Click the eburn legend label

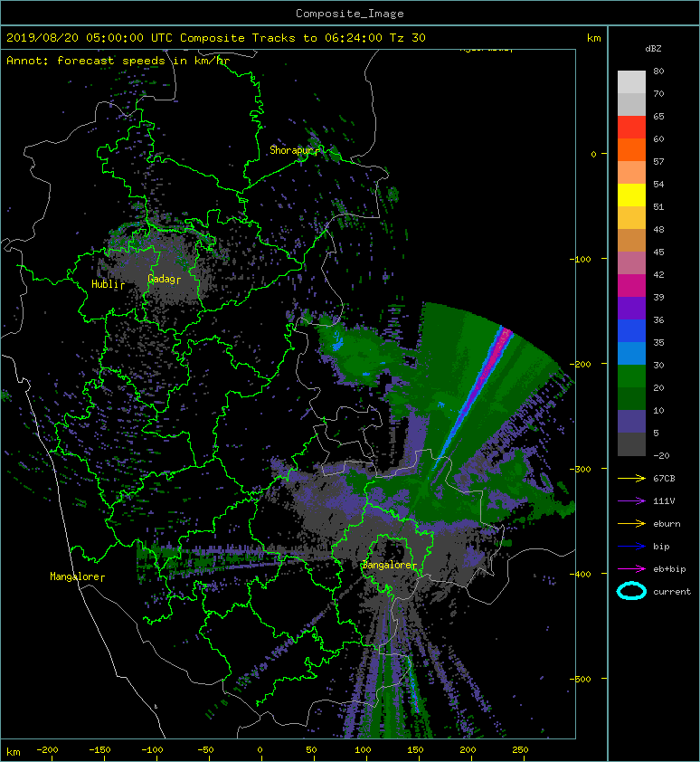pyautogui.click(x=667, y=524)
